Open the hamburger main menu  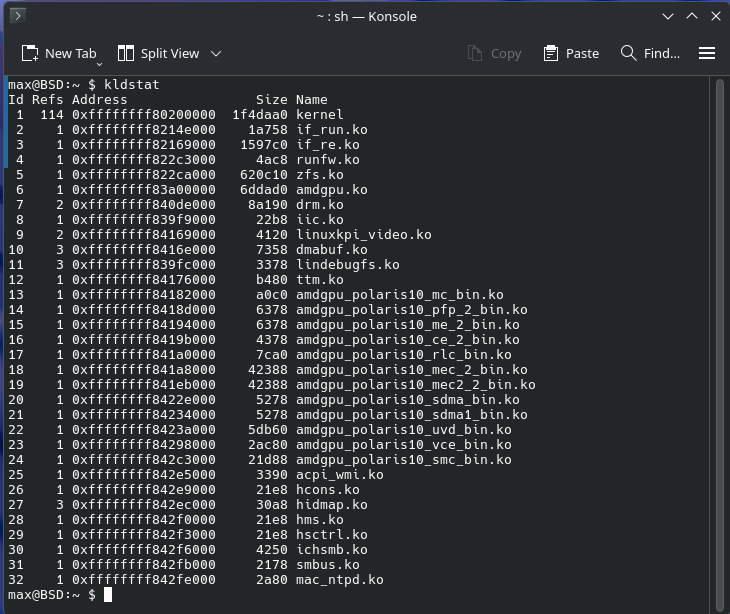(707, 53)
